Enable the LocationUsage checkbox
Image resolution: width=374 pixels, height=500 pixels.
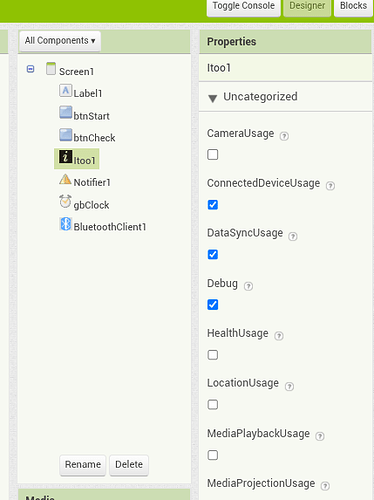213,405
